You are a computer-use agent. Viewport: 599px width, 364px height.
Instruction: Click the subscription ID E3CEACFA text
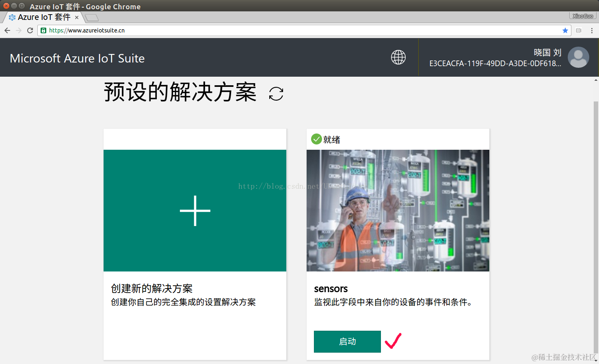click(495, 63)
